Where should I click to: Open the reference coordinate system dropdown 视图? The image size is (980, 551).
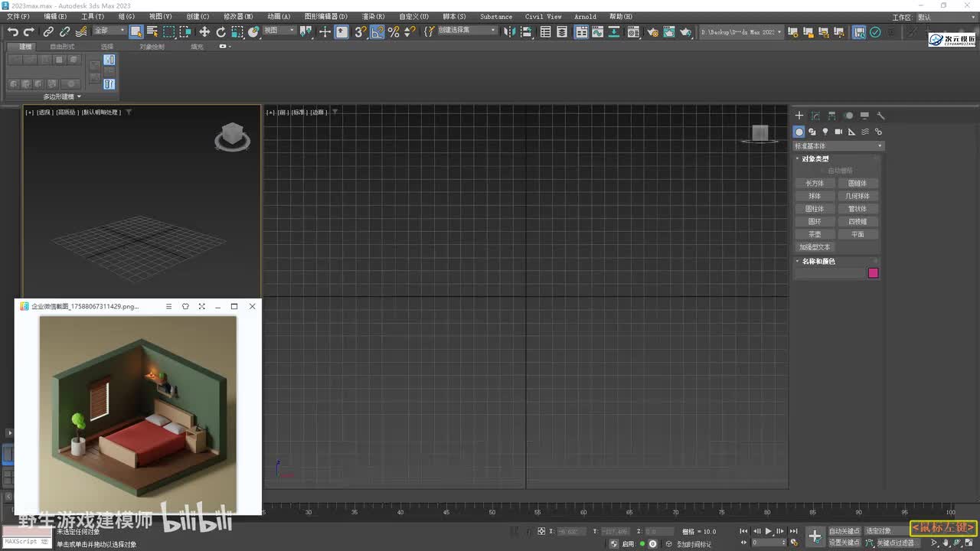point(279,31)
